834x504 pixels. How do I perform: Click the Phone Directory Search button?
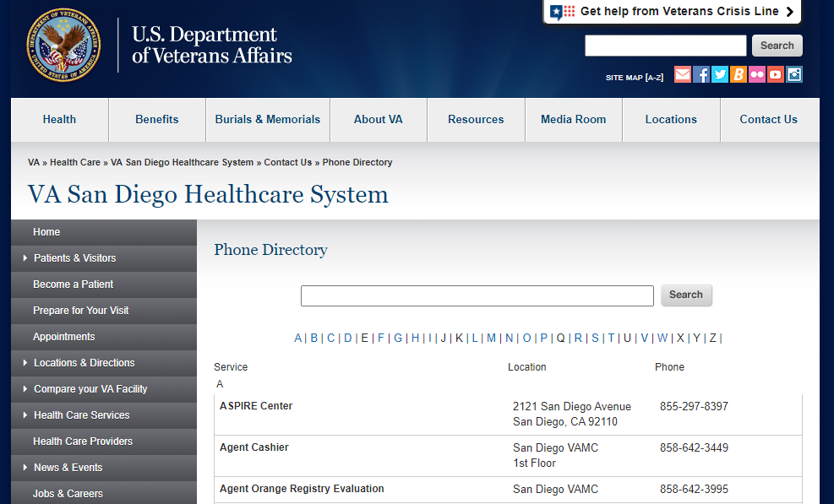point(686,295)
